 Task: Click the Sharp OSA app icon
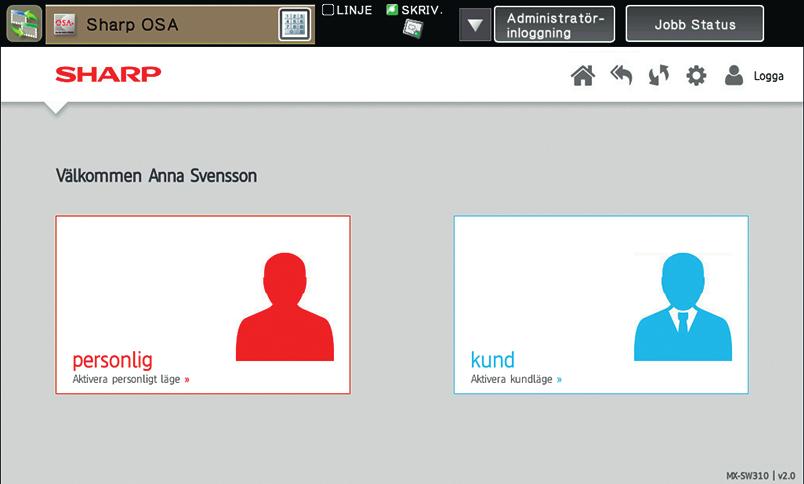(65, 24)
